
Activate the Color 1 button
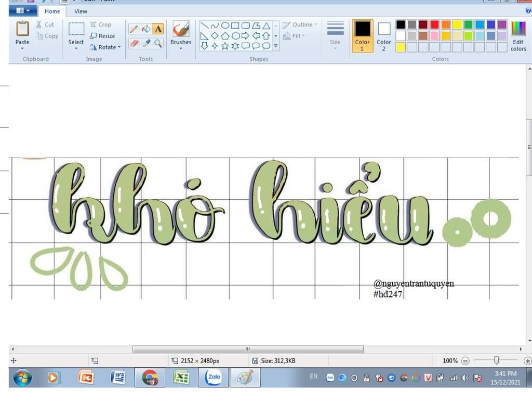tap(362, 36)
